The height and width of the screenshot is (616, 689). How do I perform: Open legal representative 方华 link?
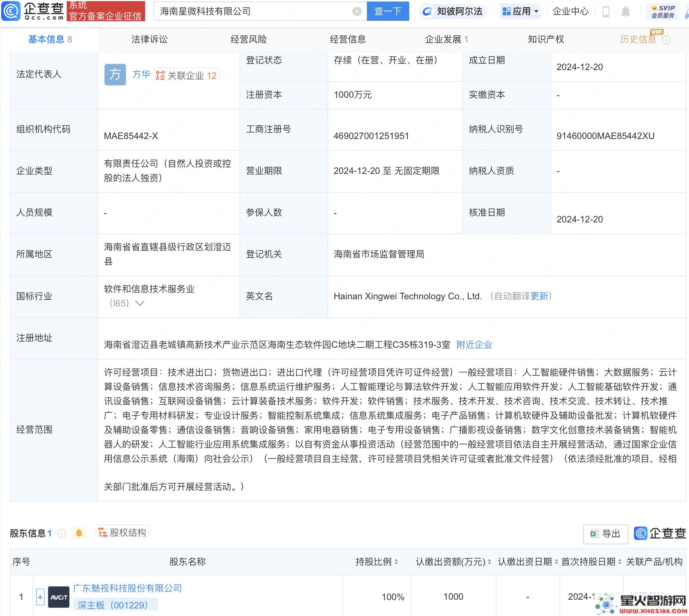coord(141,74)
